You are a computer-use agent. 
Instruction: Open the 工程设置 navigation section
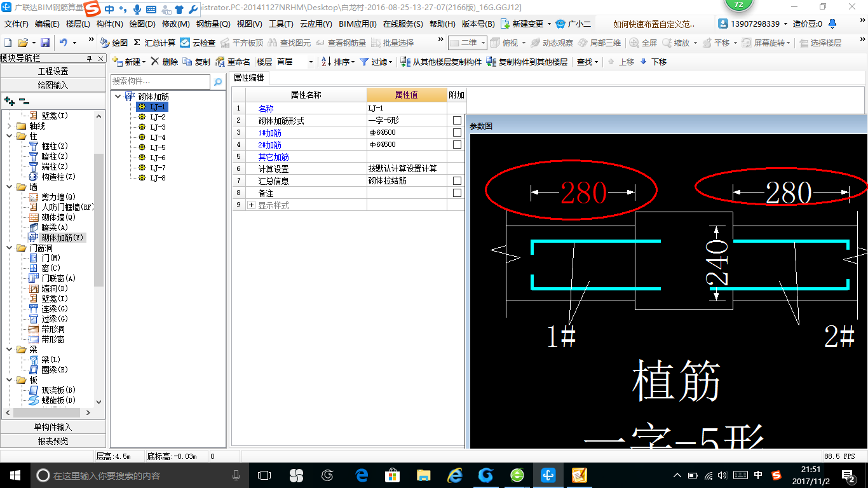[x=53, y=71]
